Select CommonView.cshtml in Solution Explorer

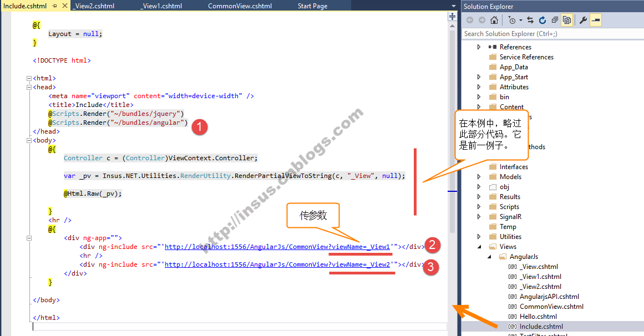coord(551,307)
